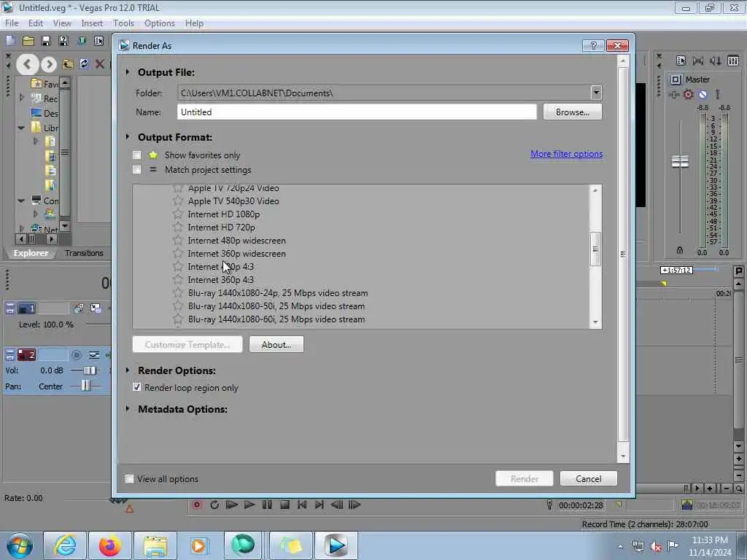Image resolution: width=747 pixels, height=560 pixels.
Task: Toggle Loop Playback in the transport bar
Action: (214, 505)
